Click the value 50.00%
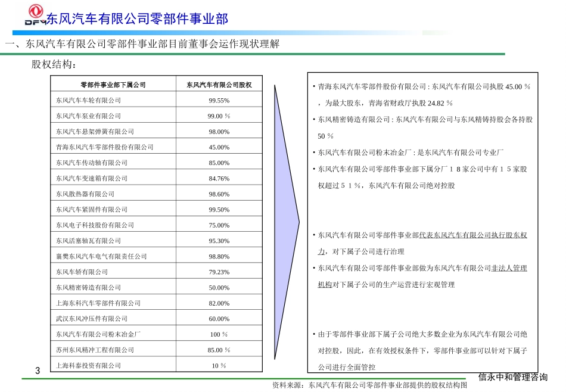 (x=219, y=288)
